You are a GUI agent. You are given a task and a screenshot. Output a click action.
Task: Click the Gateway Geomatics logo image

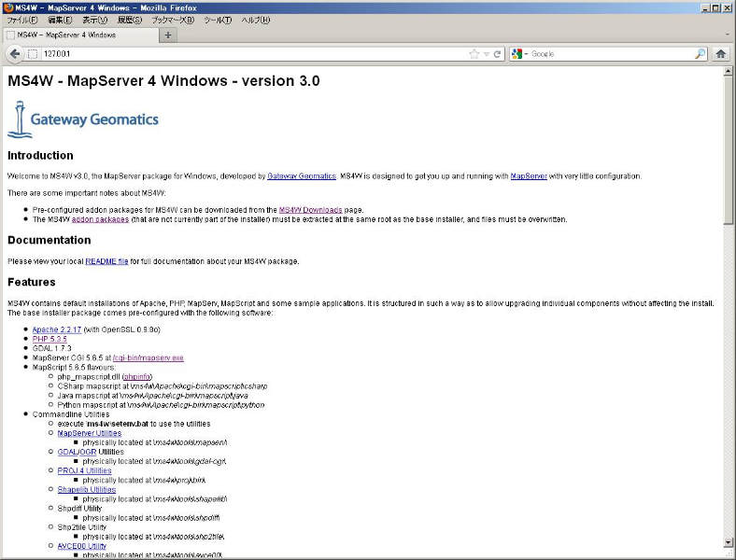(x=83, y=119)
